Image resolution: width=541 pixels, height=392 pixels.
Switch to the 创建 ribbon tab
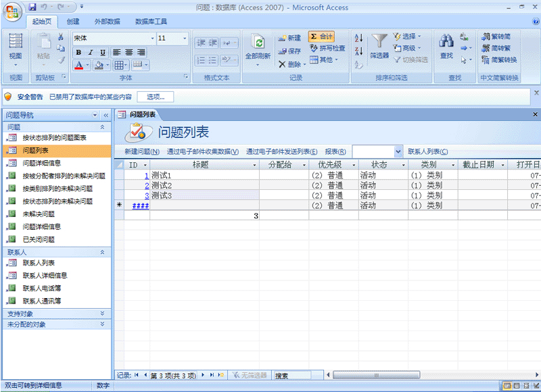(x=73, y=21)
